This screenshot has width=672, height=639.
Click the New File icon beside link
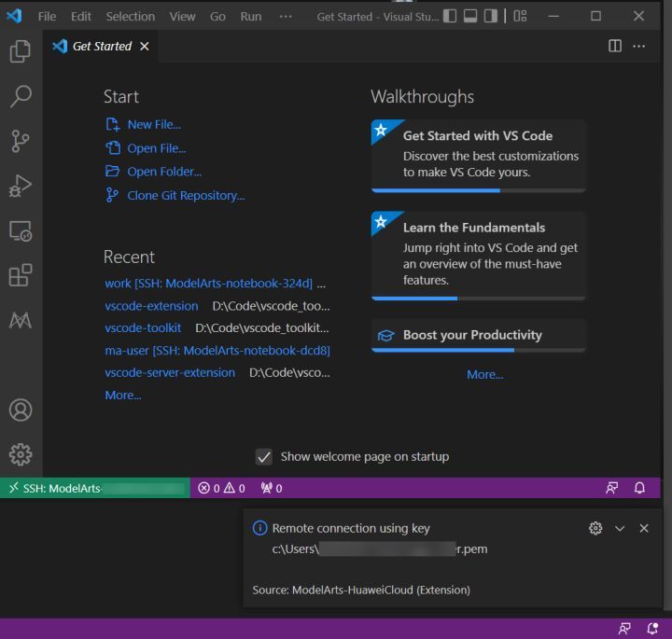click(112, 125)
